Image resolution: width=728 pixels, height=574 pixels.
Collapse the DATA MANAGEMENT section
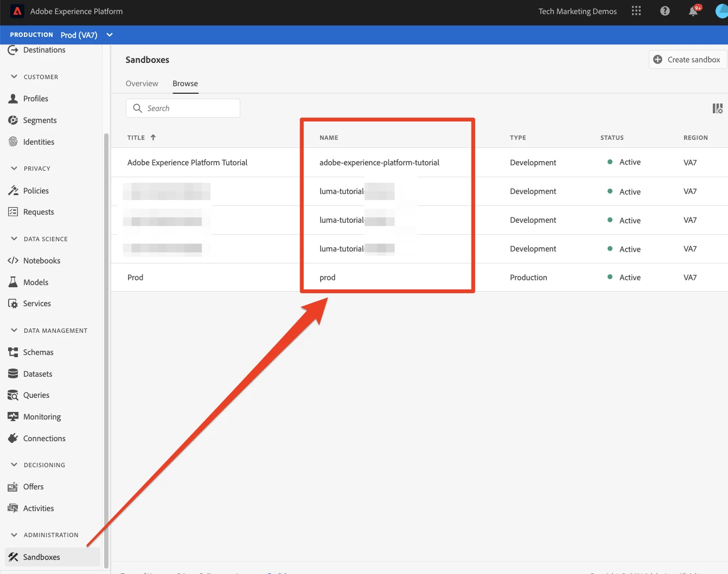tap(14, 330)
